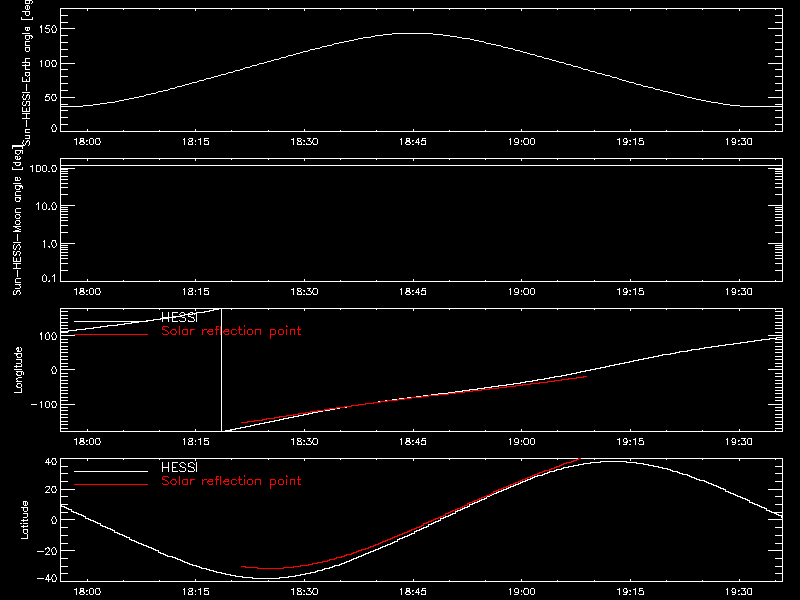This screenshot has width=800, height=600.
Task: Click red Solar reflection point label in Latitude plot
Action: pos(231,481)
